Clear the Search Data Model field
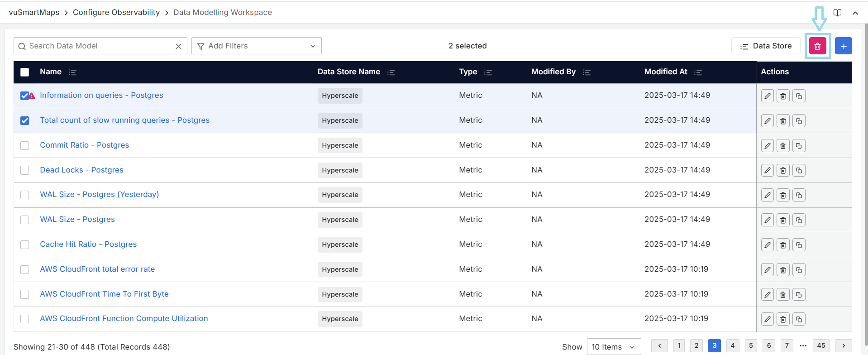This screenshot has width=868, height=355. coord(178,46)
